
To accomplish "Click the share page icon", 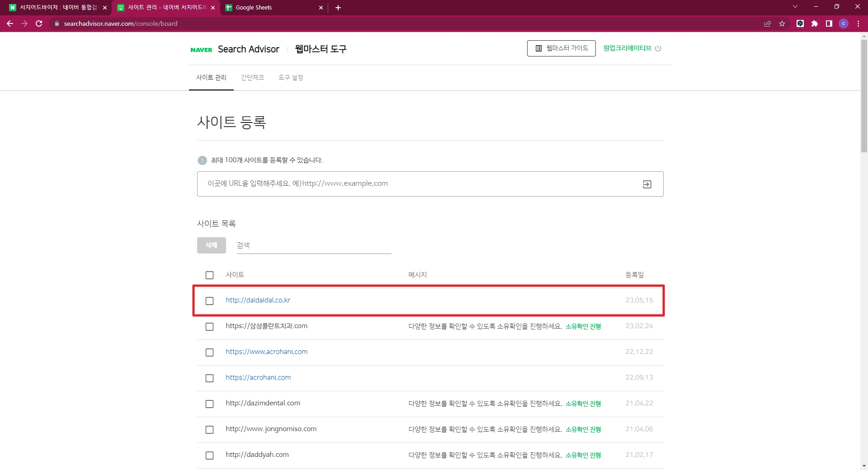I will (x=768, y=23).
